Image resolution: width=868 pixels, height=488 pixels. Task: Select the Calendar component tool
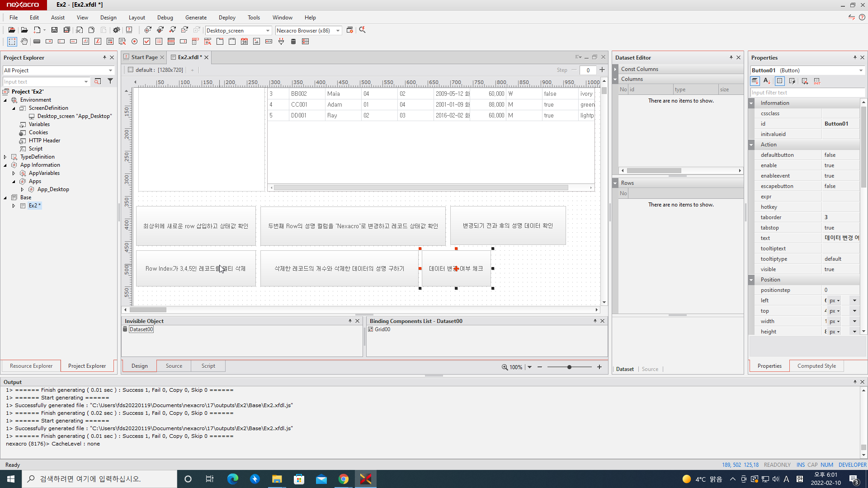click(x=244, y=42)
